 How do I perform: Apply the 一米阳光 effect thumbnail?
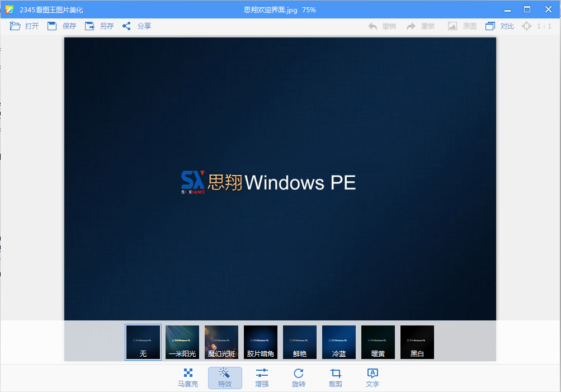182,342
